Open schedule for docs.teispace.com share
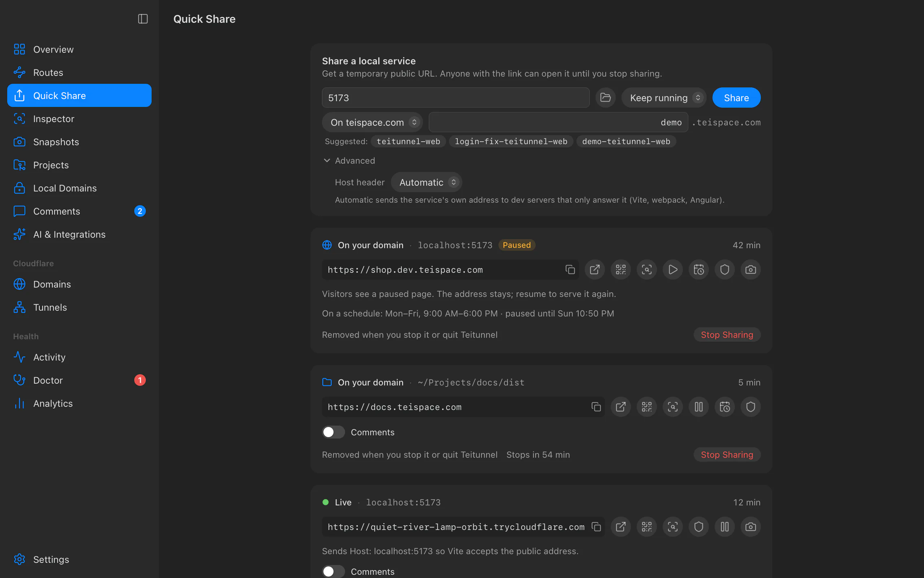Image resolution: width=924 pixels, height=578 pixels. (x=724, y=407)
